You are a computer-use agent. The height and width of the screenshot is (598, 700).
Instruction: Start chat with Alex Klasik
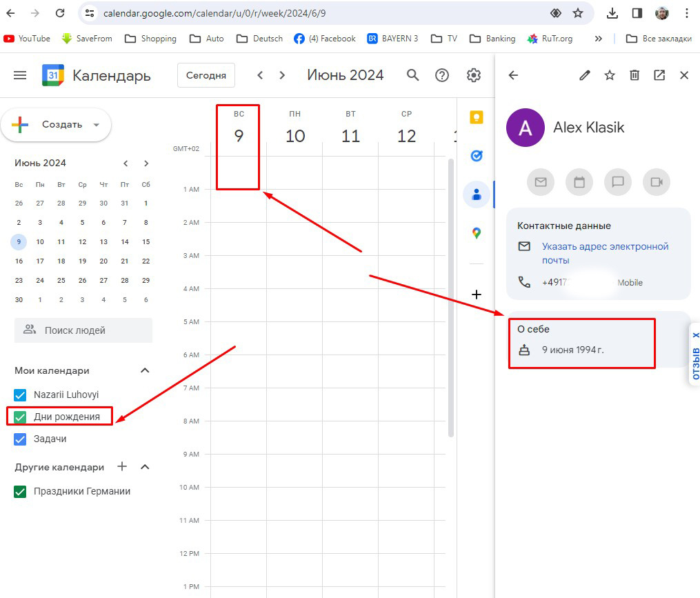618,182
